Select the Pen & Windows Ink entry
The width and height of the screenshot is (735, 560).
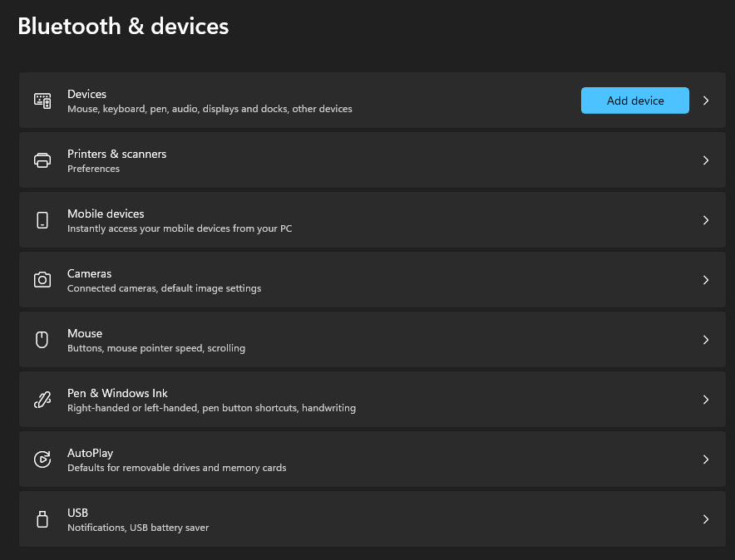coord(117,394)
